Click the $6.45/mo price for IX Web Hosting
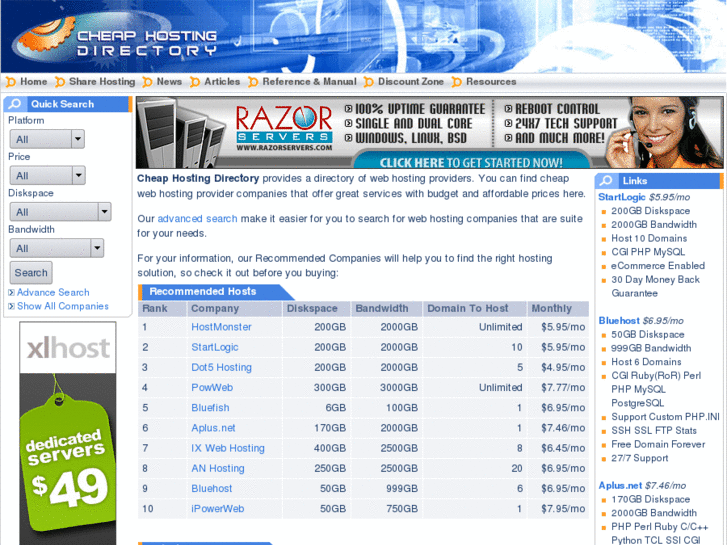 pyautogui.click(x=563, y=448)
